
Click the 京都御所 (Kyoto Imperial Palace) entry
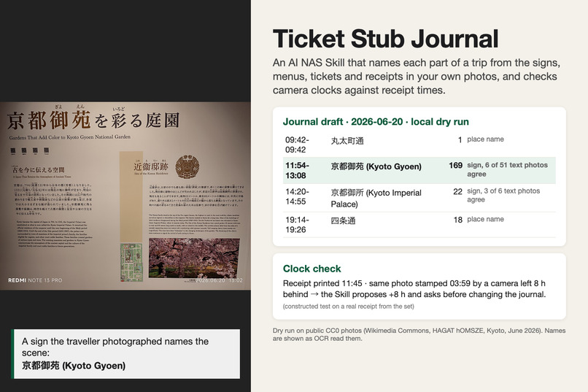pyautogui.click(x=376, y=198)
